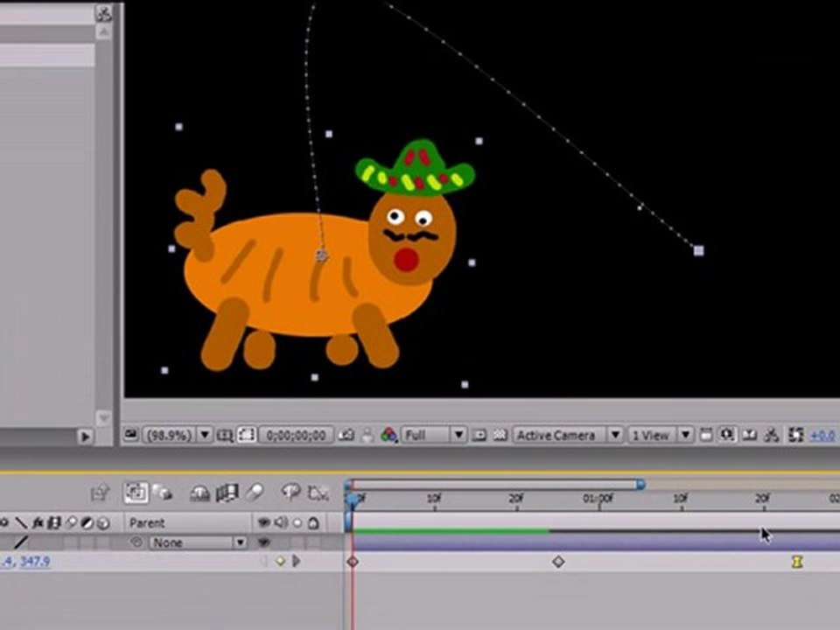Click the frame blend column header icon
840x630 pixels.
54,522
